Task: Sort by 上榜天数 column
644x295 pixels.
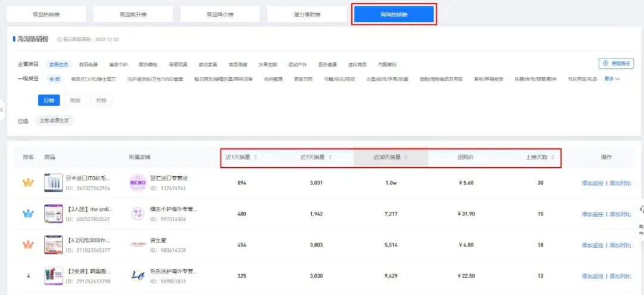Action: coord(540,157)
